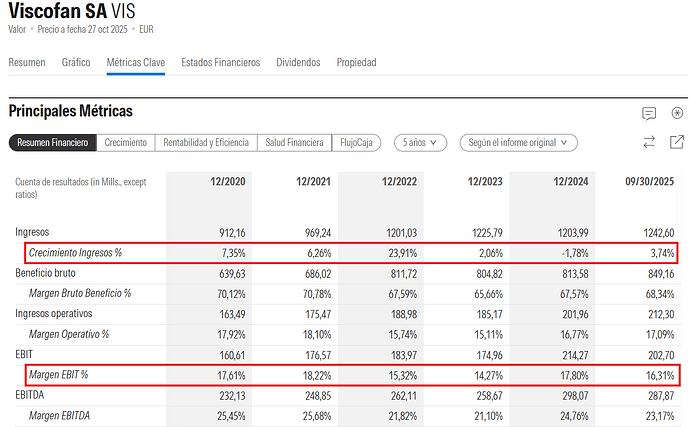Click the circled asterisk icon
Screen dimensions: 690x427
tap(677, 113)
